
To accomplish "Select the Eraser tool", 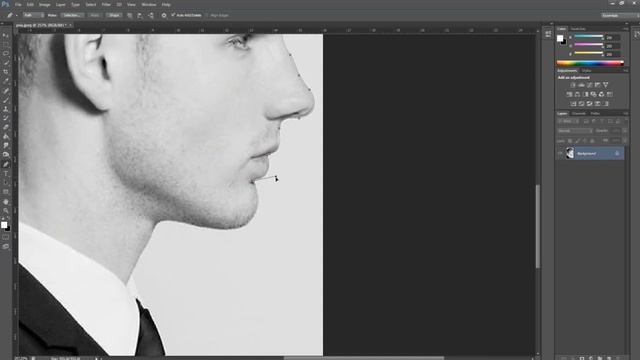I will (6, 127).
